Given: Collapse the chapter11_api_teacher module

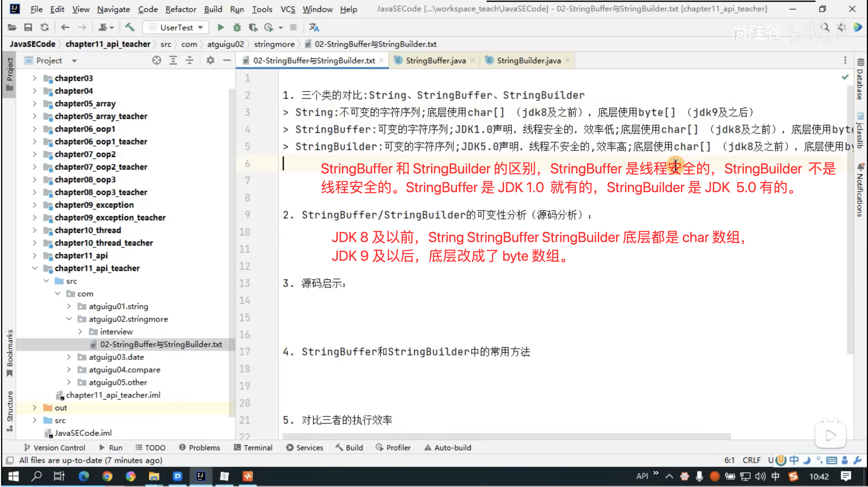Looking at the screenshot, I should coord(34,268).
